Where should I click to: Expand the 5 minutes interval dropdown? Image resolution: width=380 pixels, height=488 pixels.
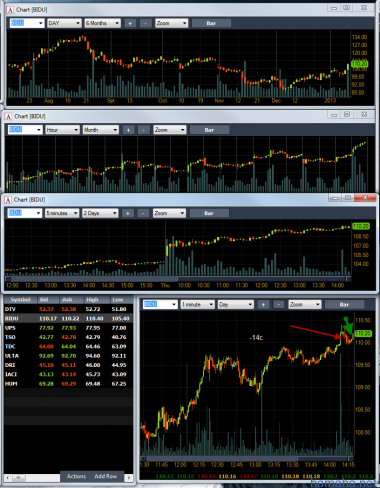[62, 213]
